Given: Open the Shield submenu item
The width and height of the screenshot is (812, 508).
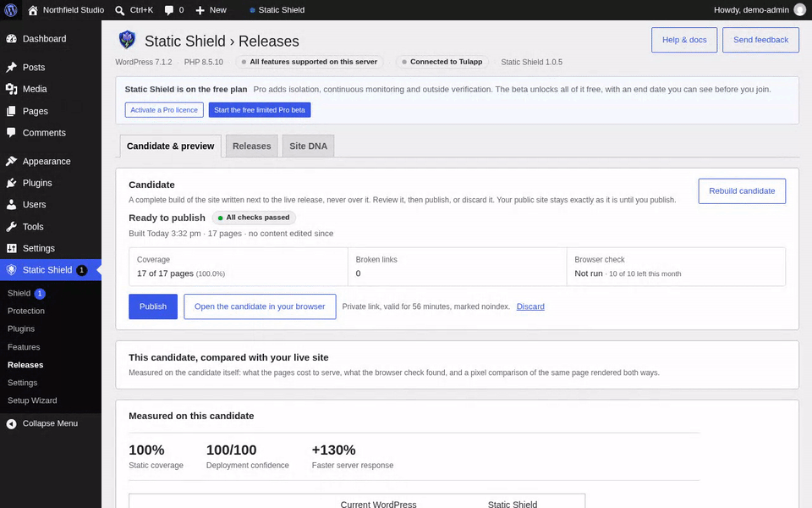Looking at the screenshot, I should click(x=19, y=294).
